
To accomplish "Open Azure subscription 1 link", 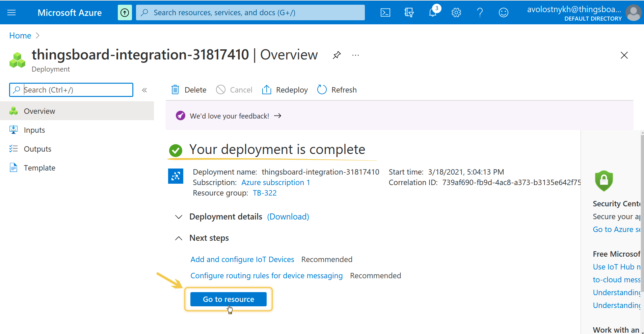I will 275,182.
